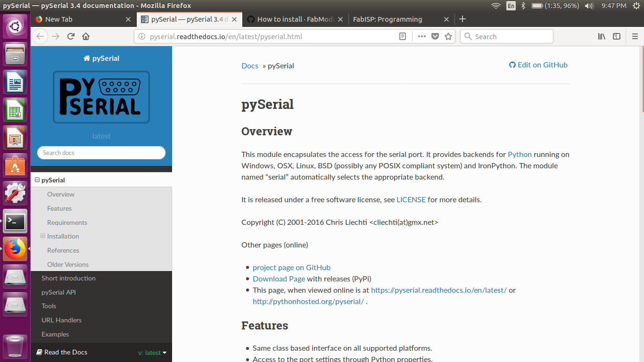Go to Older Versions in the sidebar

pyautogui.click(x=68, y=264)
